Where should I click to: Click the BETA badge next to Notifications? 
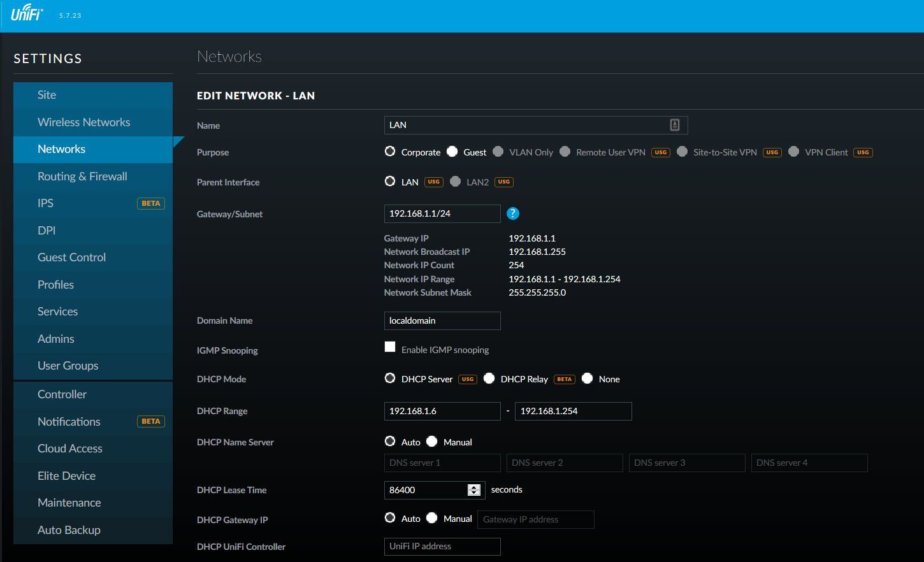coord(151,421)
